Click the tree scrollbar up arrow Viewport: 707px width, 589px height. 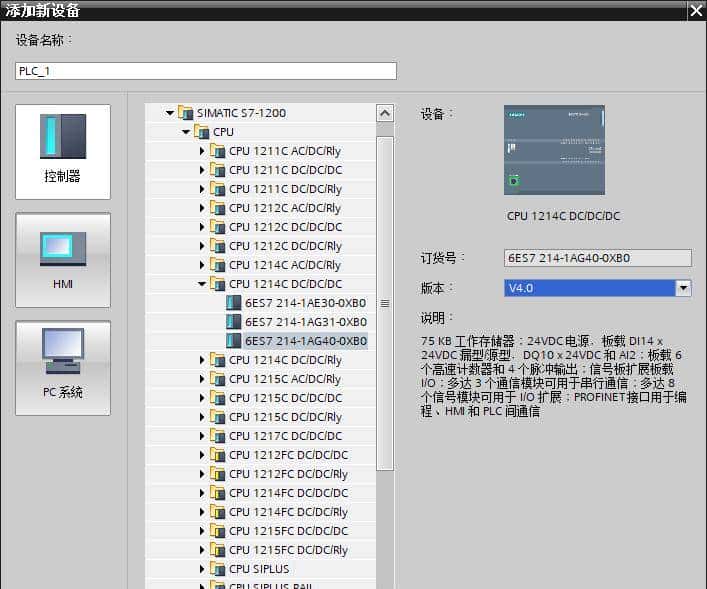(385, 113)
